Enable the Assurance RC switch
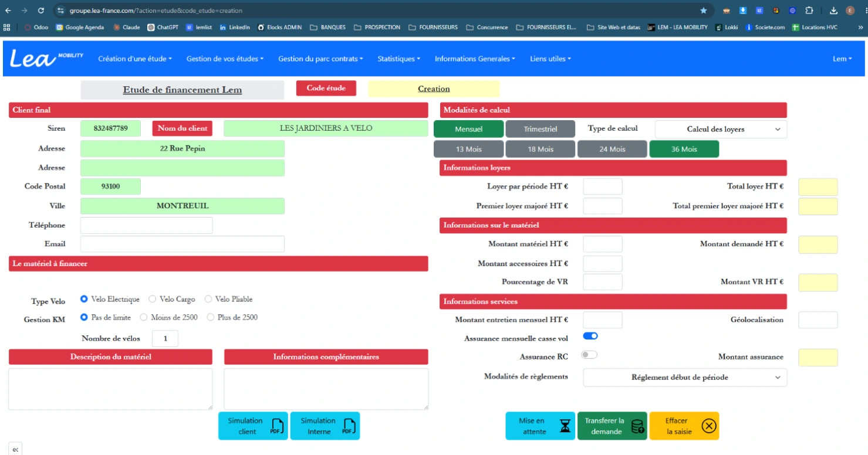The width and height of the screenshot is (868, 455). (x=589, y=355)
